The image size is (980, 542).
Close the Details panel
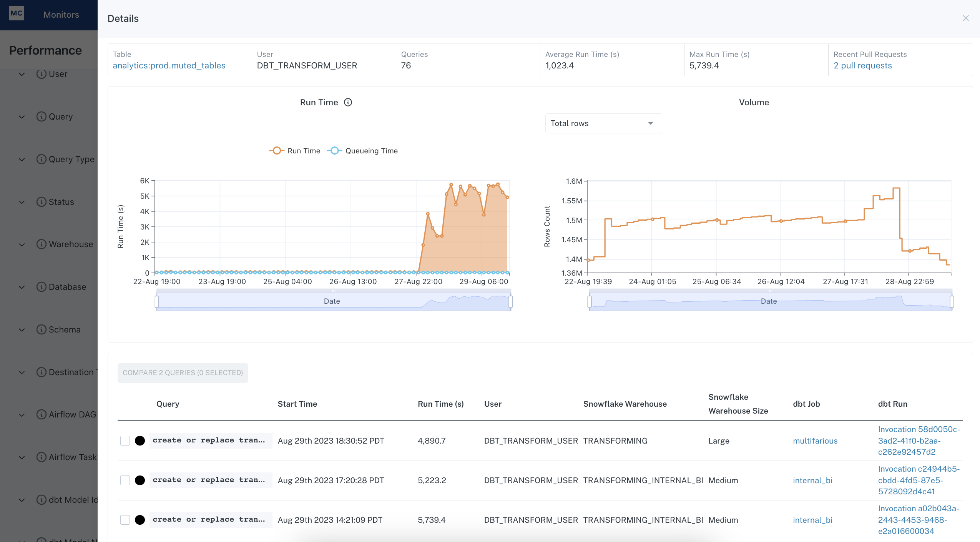click(965, 18)
